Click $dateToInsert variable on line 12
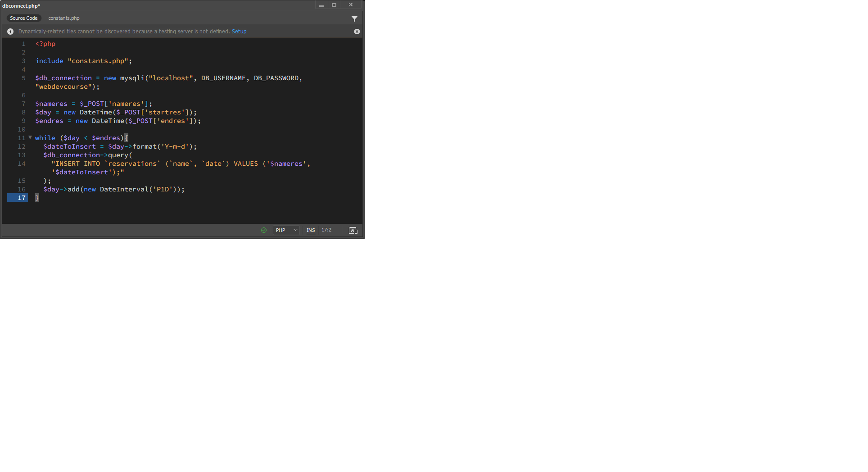The height and width of the screenshot is (472, 868). coord(69,146)
